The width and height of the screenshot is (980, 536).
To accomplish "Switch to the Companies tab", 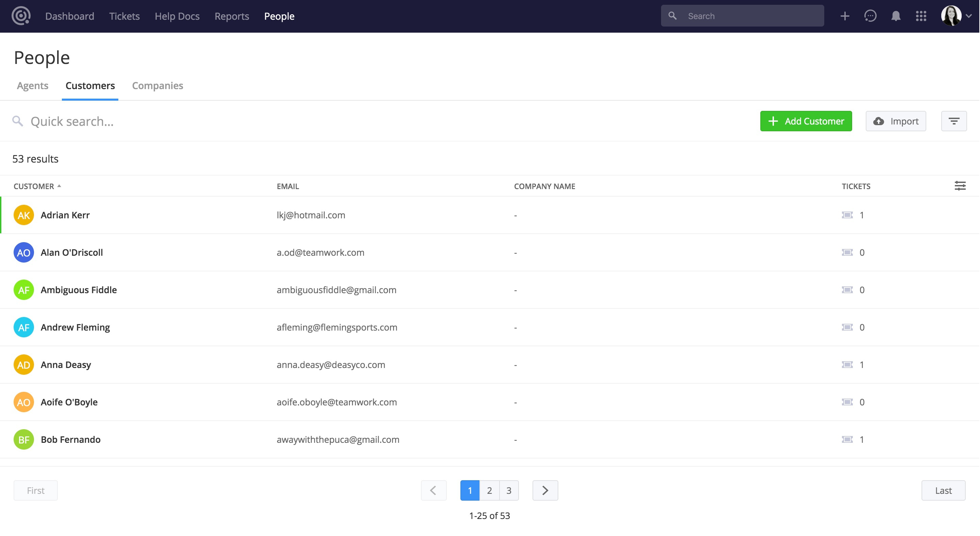I will click(x=157, y=86).
